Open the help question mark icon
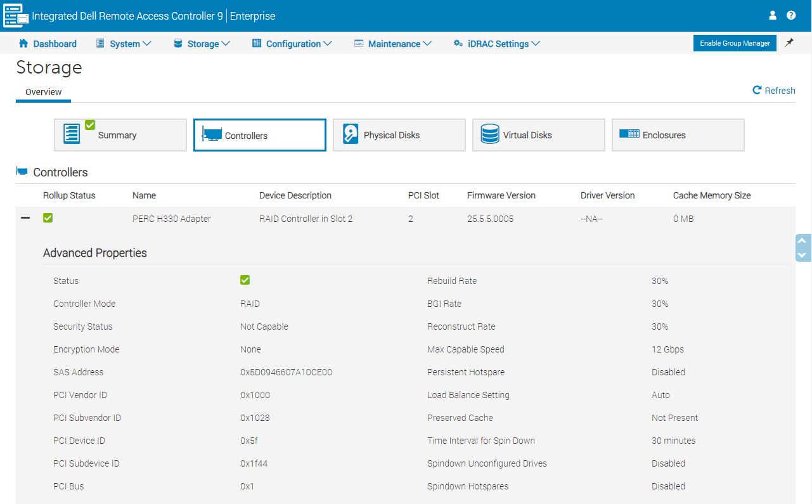 point(791,15)
